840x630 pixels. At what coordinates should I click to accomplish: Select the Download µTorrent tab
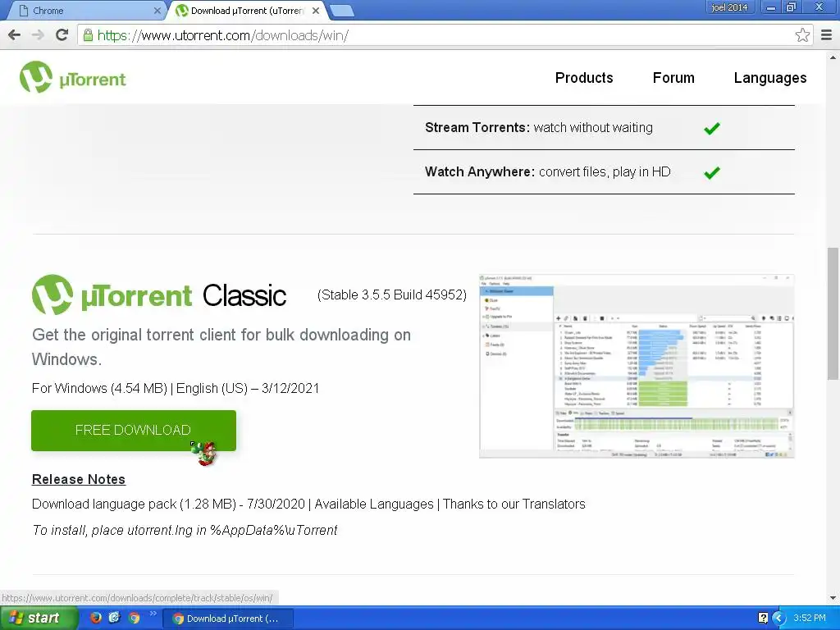point(248,11)
